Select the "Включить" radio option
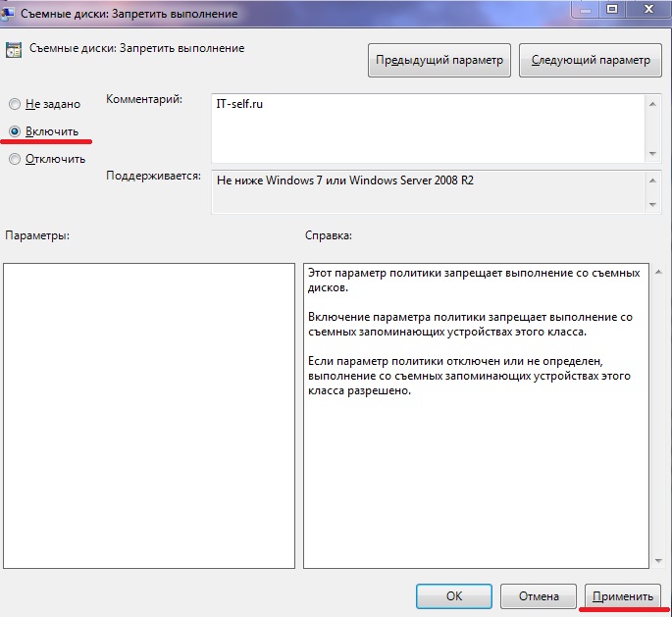This screenshot has width=672, height=617. [44, 131]
